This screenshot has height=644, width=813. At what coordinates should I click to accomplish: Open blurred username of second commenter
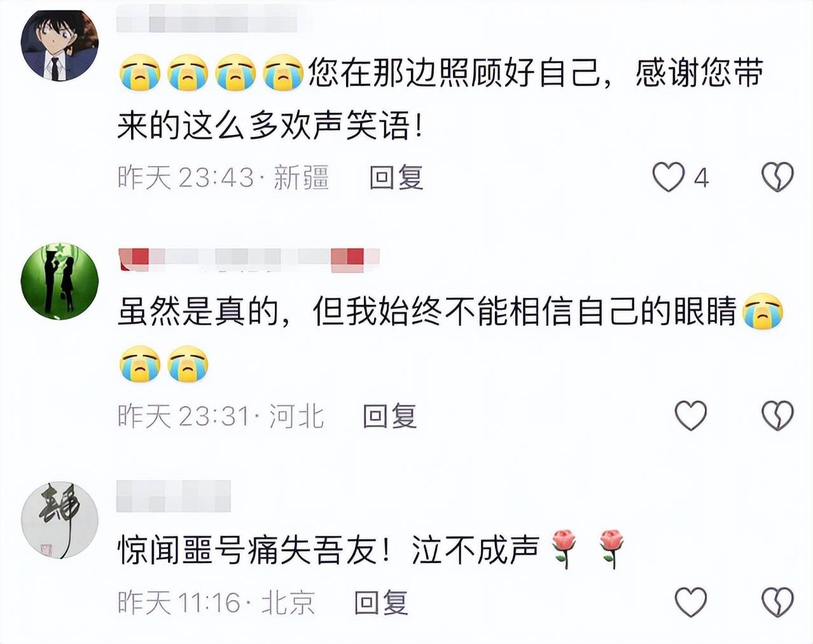[249, 260]
